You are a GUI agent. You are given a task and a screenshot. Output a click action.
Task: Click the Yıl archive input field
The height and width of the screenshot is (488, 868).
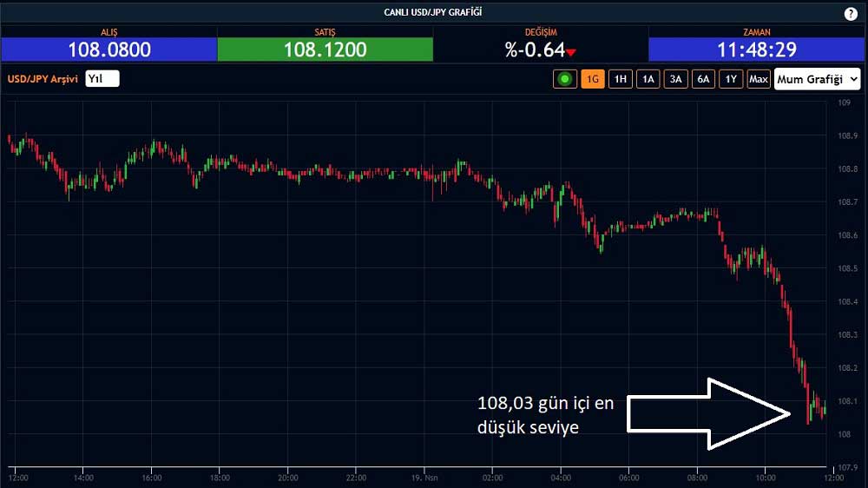click(102, 79)
